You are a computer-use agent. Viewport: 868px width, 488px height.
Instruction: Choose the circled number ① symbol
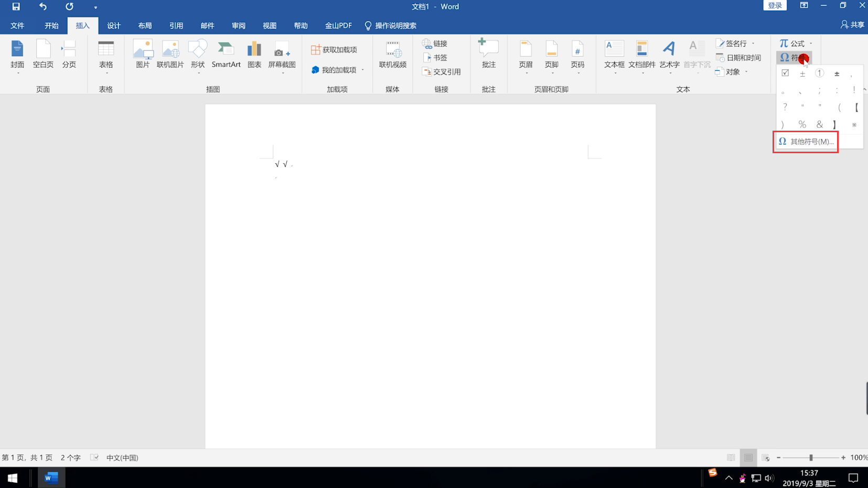(x=819, y=73)
